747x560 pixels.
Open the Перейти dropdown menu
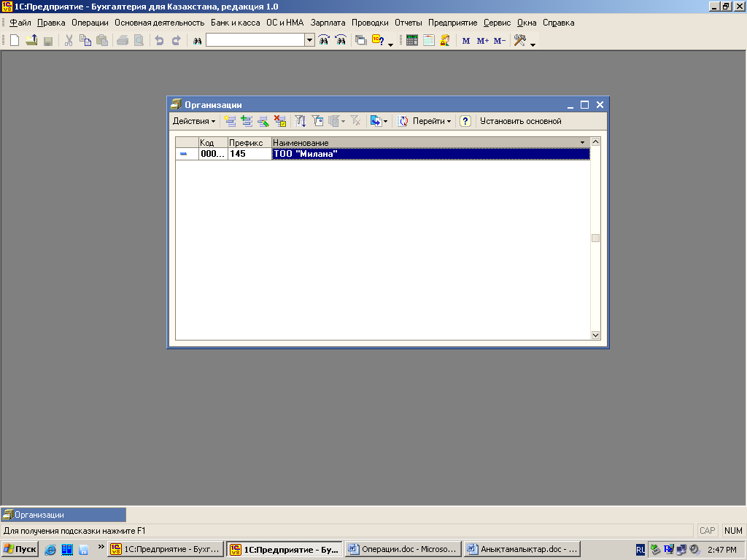pyautogui.click(x=432, y=121)
